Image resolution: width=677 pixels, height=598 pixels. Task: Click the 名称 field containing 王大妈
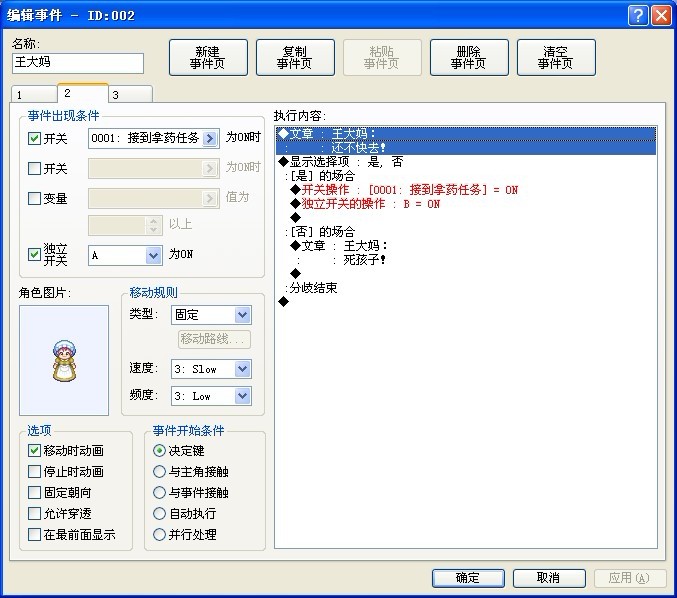click(78, 63)
